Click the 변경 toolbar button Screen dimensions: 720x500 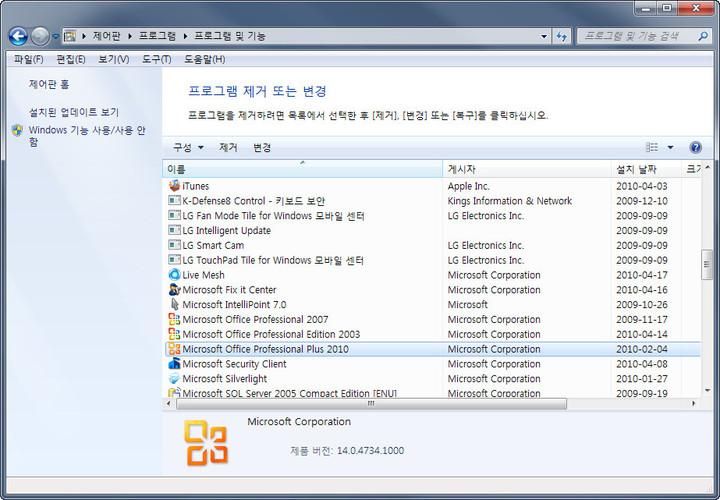(x=262, y=147)
